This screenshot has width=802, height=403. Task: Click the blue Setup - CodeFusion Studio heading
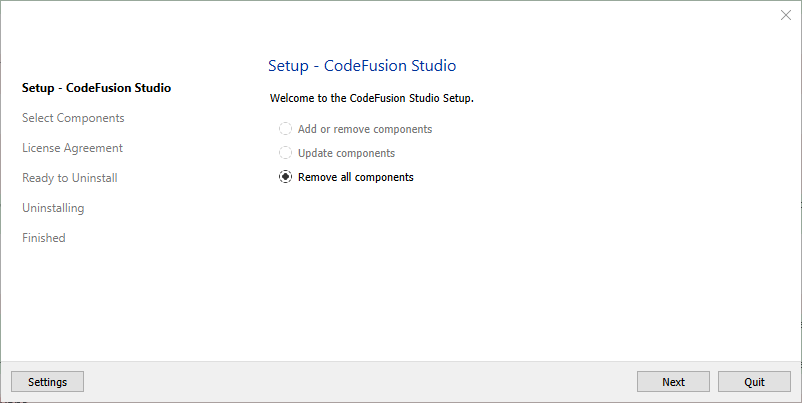tap(362, 65)
